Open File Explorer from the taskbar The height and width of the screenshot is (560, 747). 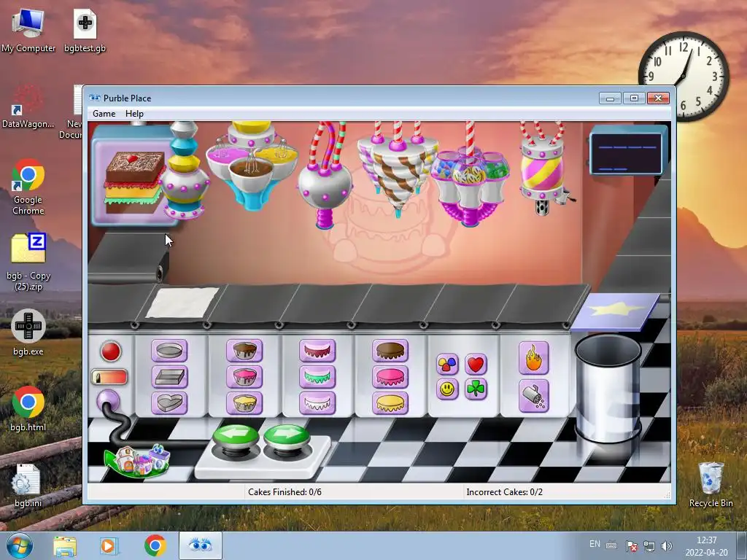65,545
